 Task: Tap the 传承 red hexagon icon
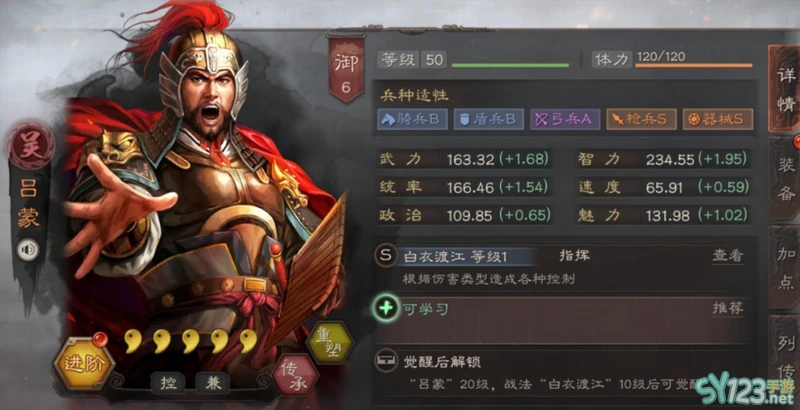[x=295, y=375]
